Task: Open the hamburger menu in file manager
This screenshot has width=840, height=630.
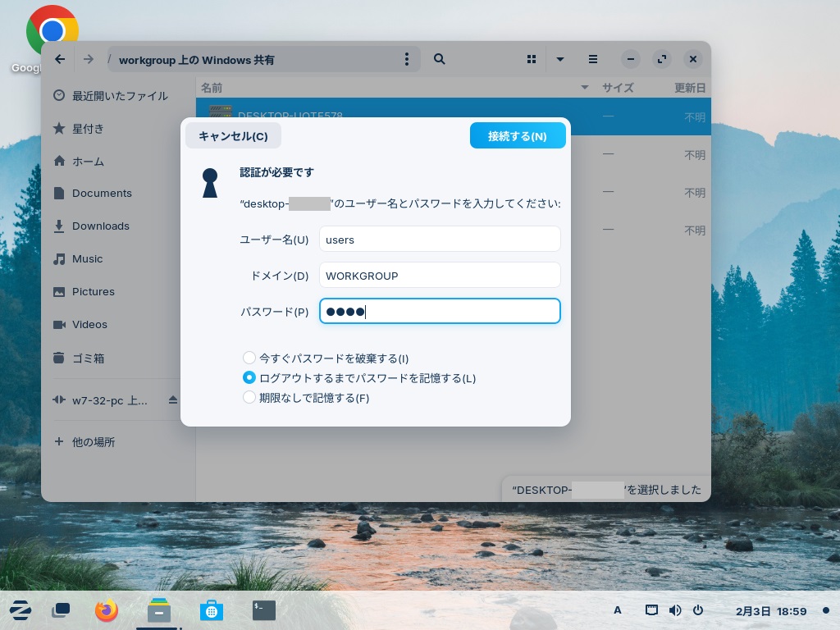Action: (x=592, y=59)
